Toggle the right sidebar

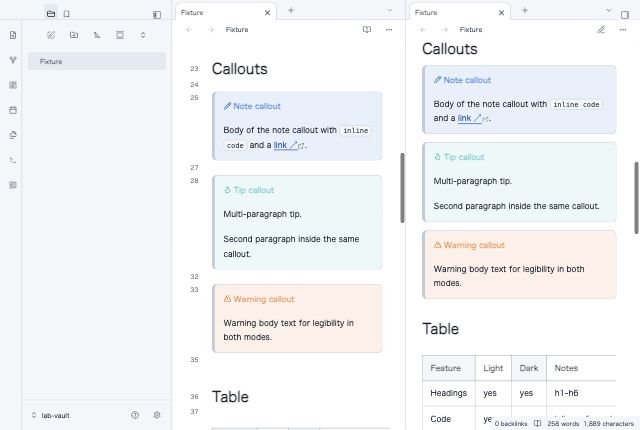pos(625,15)
